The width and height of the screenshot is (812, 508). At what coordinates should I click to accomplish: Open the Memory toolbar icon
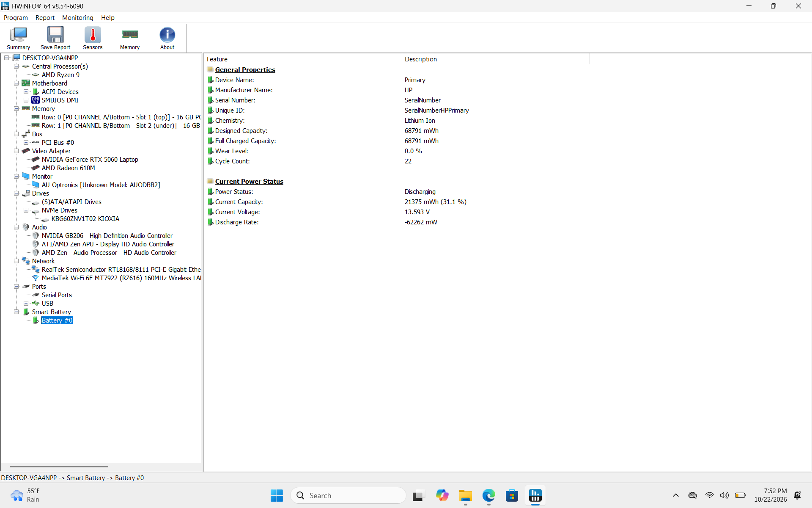tap(130, 38)
